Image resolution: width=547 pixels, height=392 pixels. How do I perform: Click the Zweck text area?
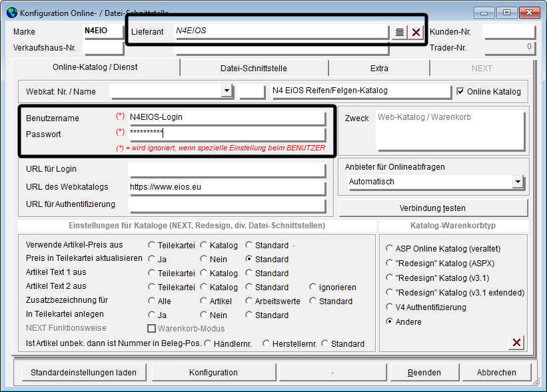[x=450, y=130]
